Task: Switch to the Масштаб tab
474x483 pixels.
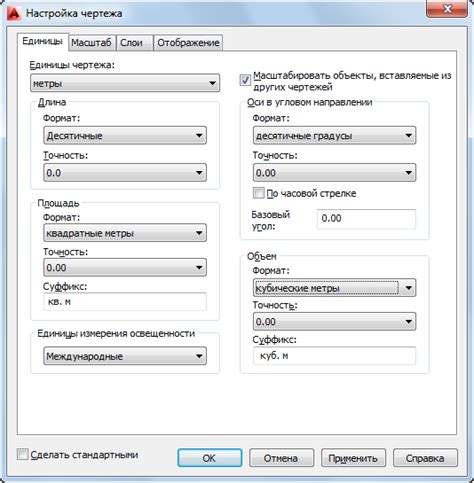Action: tap(91, 43)
